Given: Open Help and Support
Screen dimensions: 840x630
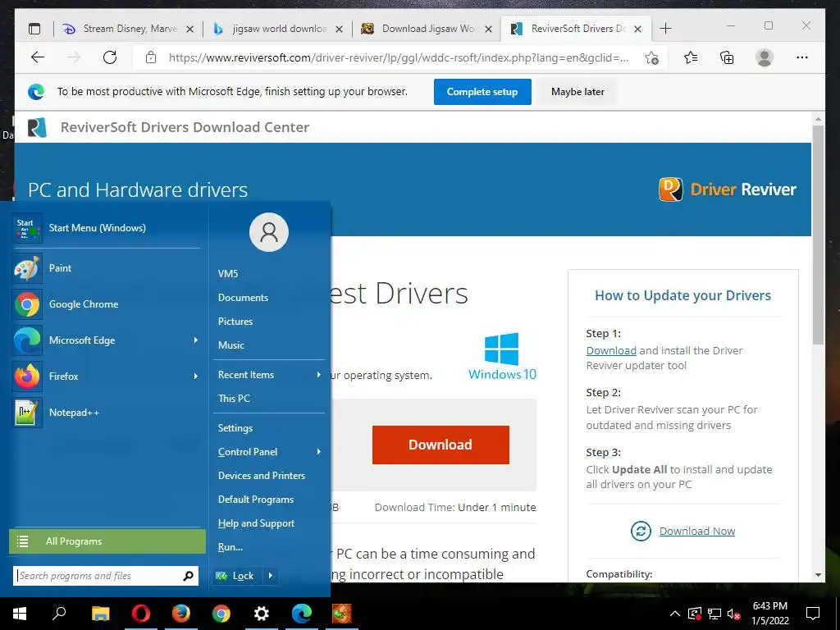Looking at the screenshot, I should [256, 523].
